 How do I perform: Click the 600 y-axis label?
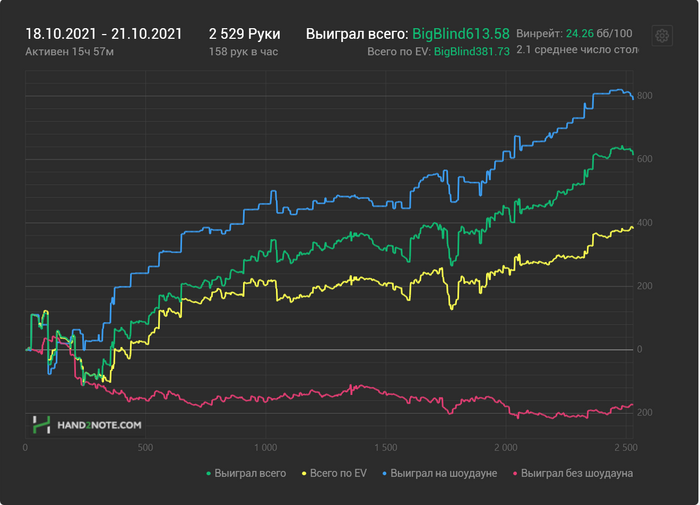click(645, 159)
